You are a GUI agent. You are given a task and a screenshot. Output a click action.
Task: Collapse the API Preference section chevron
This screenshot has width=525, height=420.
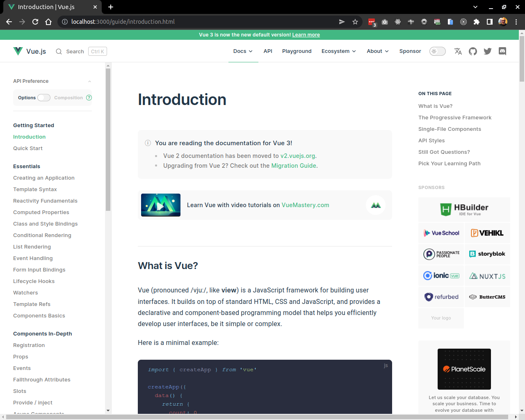(x=89, y=81)
